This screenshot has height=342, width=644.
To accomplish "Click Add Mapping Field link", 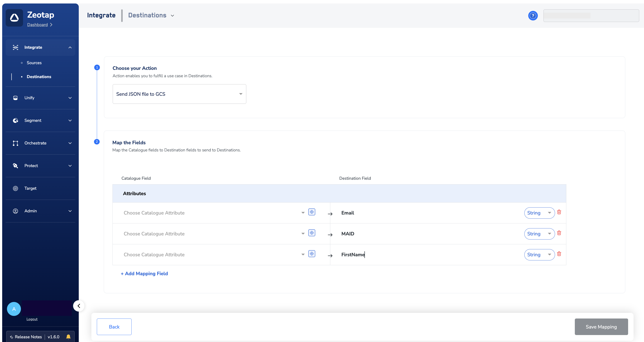I will pyautogui.click(x=144, y=273).
